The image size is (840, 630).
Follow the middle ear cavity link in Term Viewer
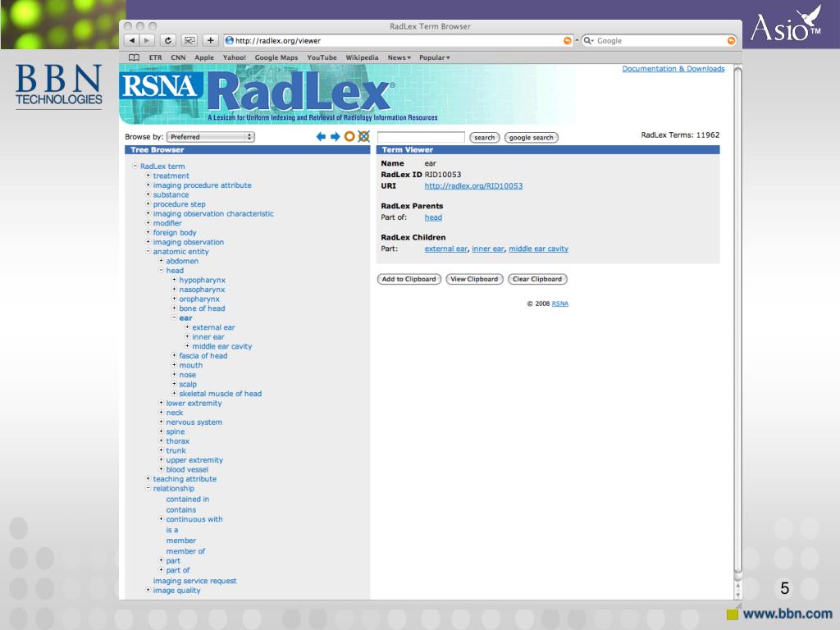(538, 249)
